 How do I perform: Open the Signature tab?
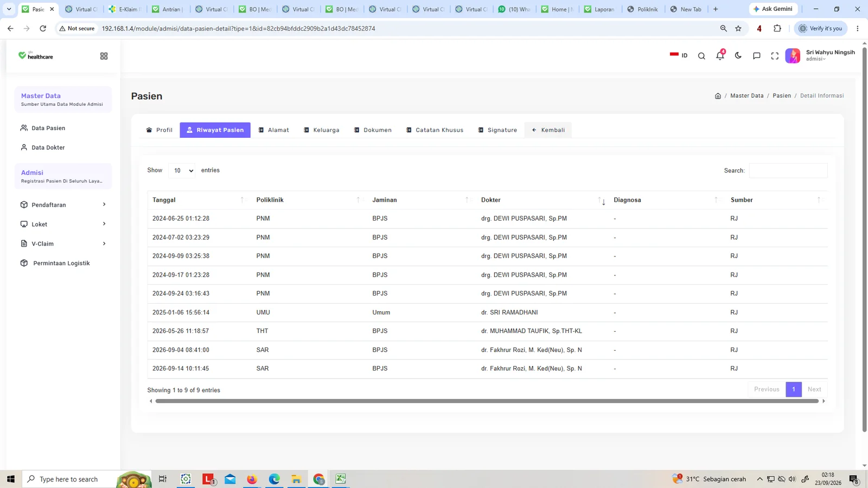click(497, 130)
